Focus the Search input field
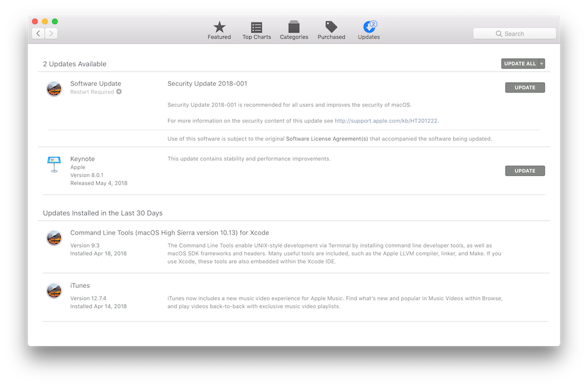 pyautogui.click(x=514, y=34)
